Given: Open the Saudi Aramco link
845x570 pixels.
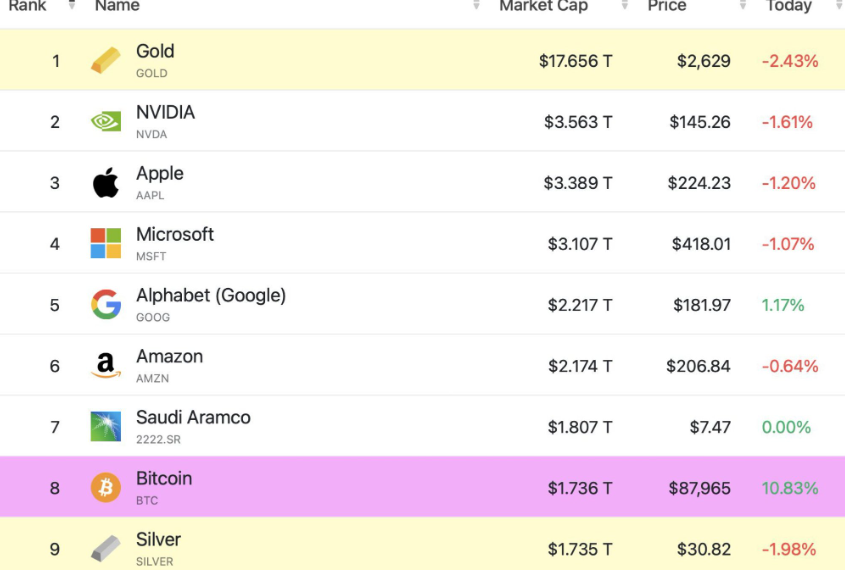Looking at the screenshot, I should coord(193,418).
